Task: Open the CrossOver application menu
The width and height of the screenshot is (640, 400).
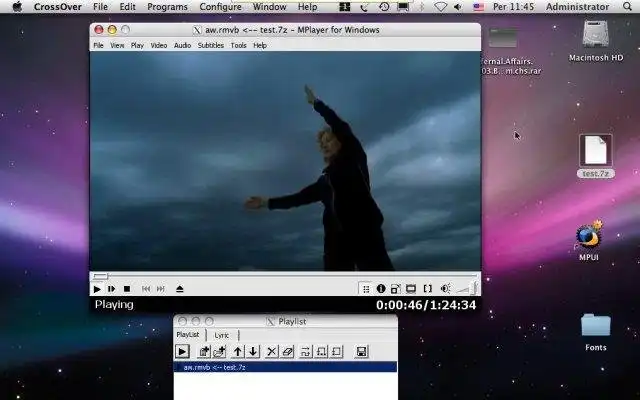Action: pos(58,7)
